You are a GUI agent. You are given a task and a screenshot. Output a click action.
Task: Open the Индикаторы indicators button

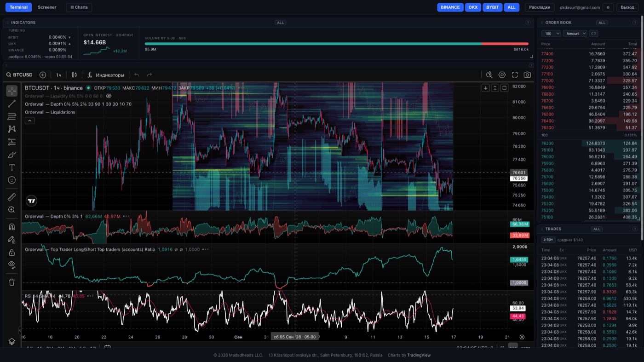[x=106, y=75]
